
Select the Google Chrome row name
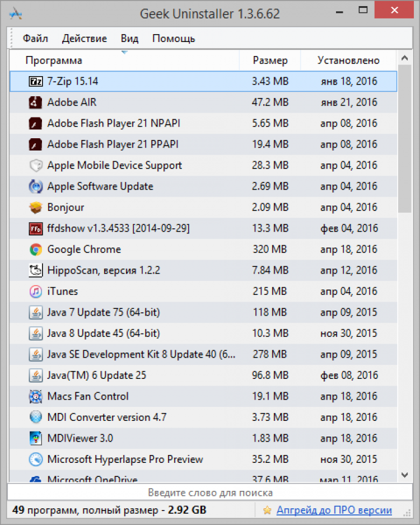click(84, 250)
